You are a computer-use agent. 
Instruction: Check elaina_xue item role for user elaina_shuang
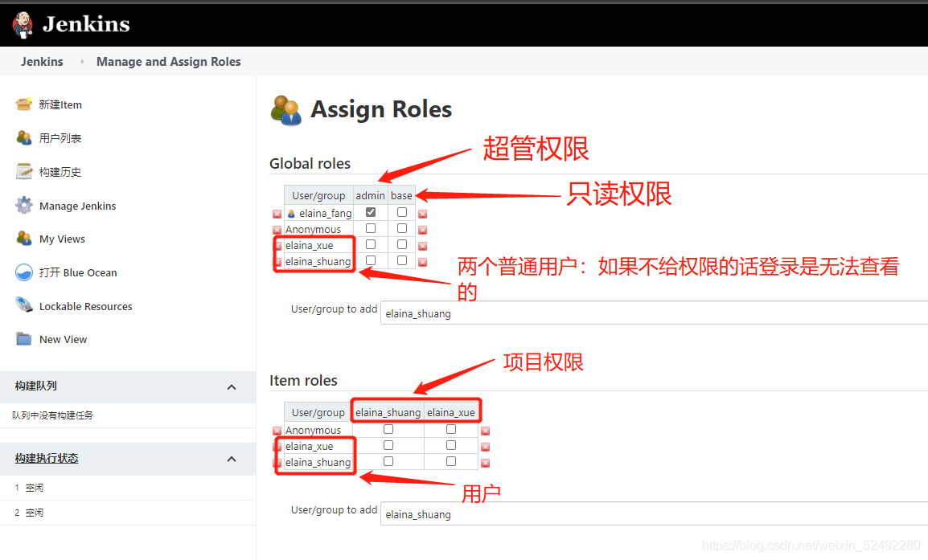tap(451, 461)
